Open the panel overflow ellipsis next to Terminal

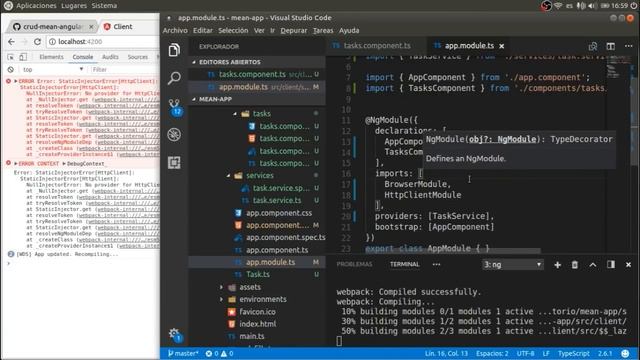pos(436,264)
